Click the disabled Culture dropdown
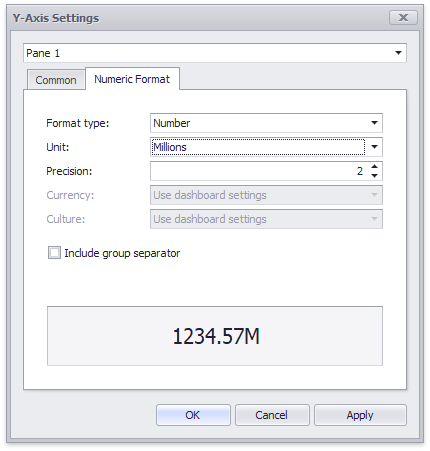The image size is (430, 451). pos(266,219)
